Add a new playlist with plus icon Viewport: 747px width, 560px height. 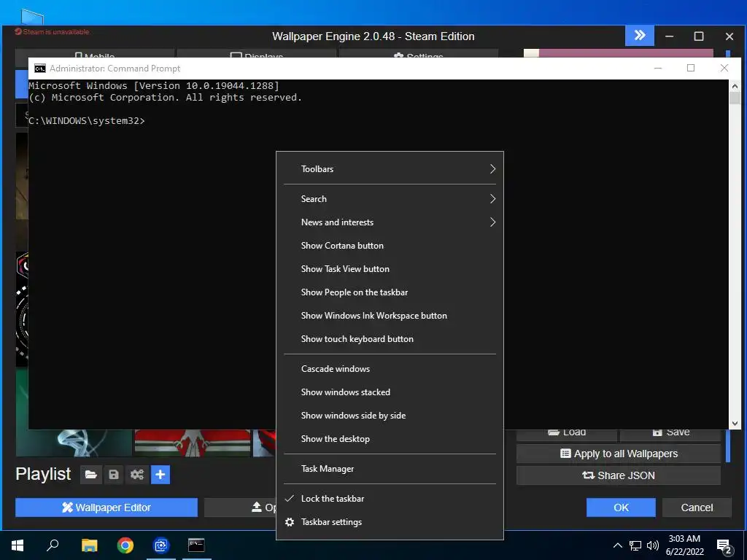pyautogui.click(x=160, y=475)
